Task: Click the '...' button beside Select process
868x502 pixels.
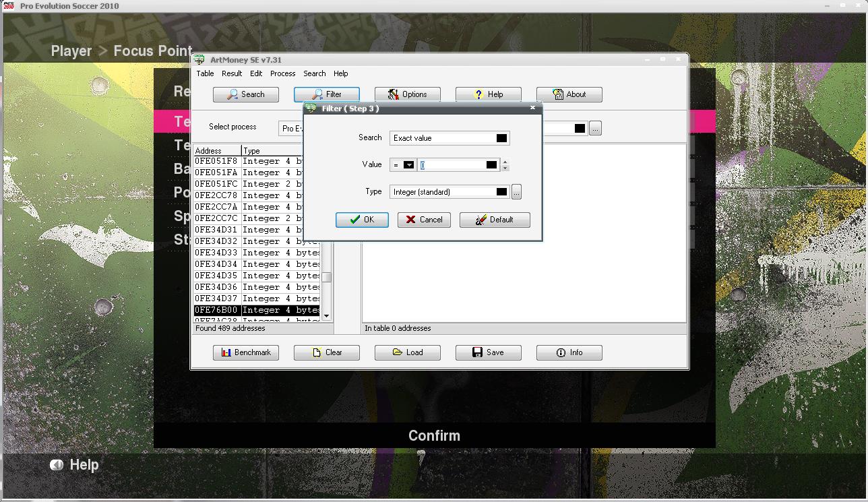Action: pos(595,128)
